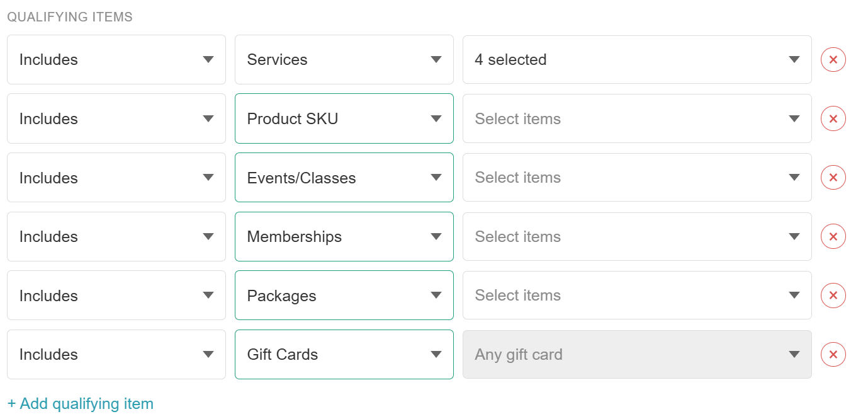Remove the Memberships qualifying item row
This screenshot has height=419, width=868.
pos(833,236)
